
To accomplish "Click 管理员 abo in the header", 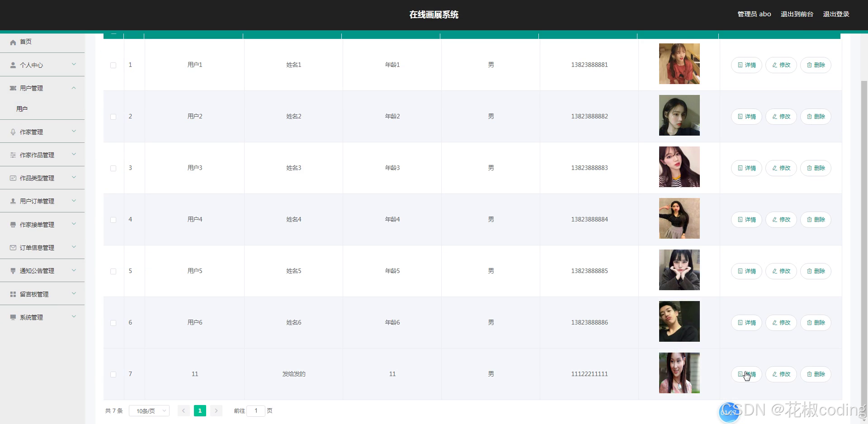I will coord(754,14).
